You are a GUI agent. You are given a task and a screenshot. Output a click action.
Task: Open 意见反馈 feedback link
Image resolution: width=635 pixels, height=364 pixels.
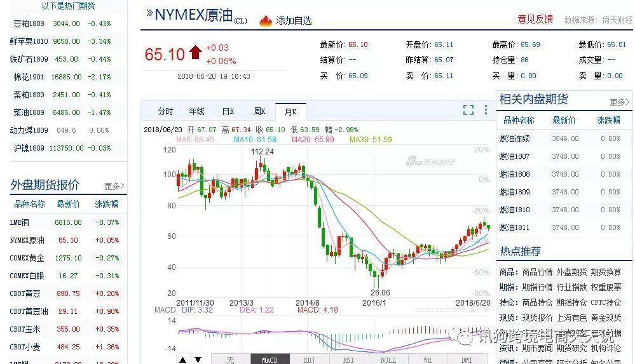[x=535, y=19]
